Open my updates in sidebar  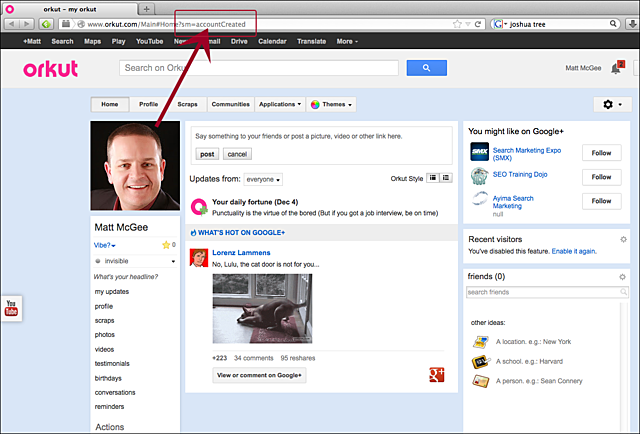[x=112, y=292]
